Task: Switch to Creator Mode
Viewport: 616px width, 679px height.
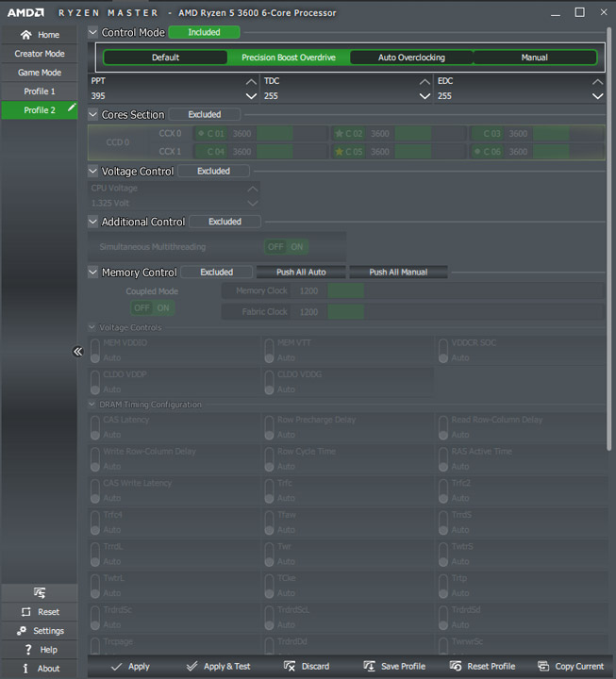Action: [40, 54]
